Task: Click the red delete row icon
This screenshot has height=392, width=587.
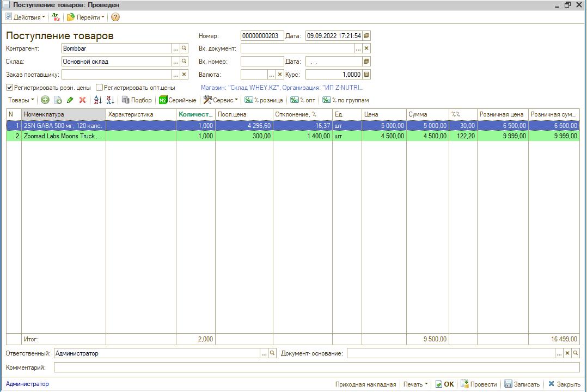Action: (83, 100)
